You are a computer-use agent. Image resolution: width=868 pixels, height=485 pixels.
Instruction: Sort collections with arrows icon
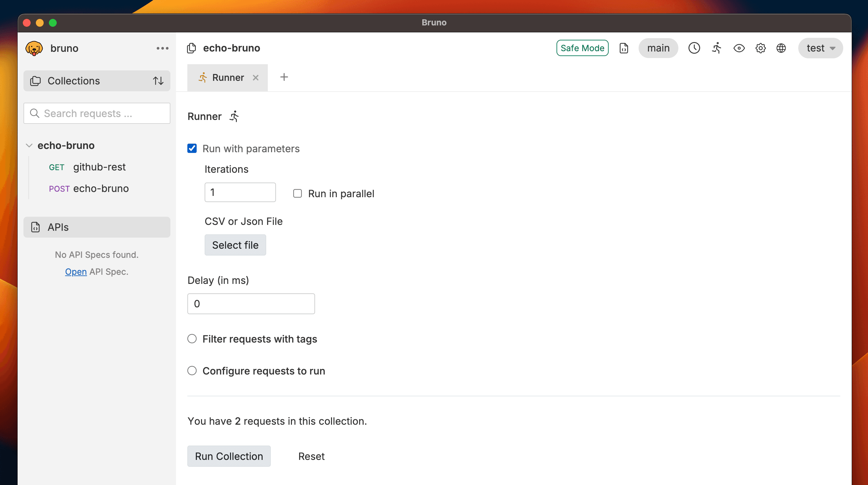[158, 81]
